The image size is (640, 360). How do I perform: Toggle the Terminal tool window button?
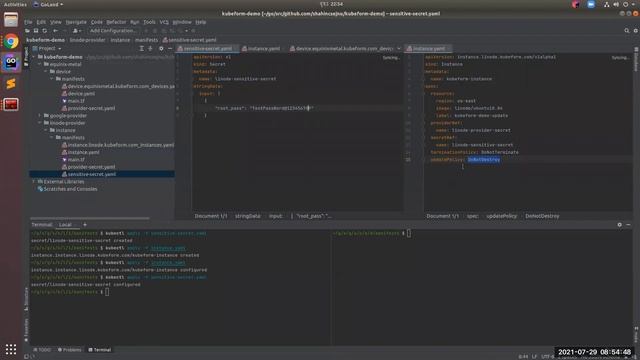coord(100,350)
